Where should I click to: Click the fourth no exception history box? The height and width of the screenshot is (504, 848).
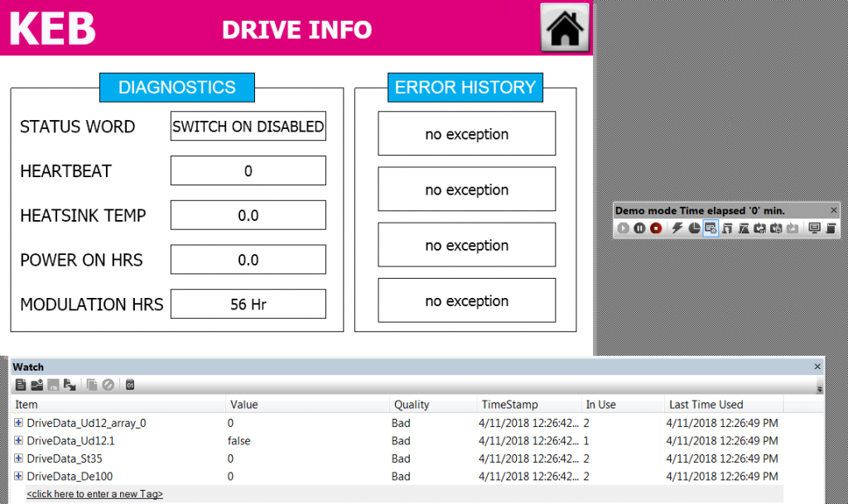tap(467, 300)
